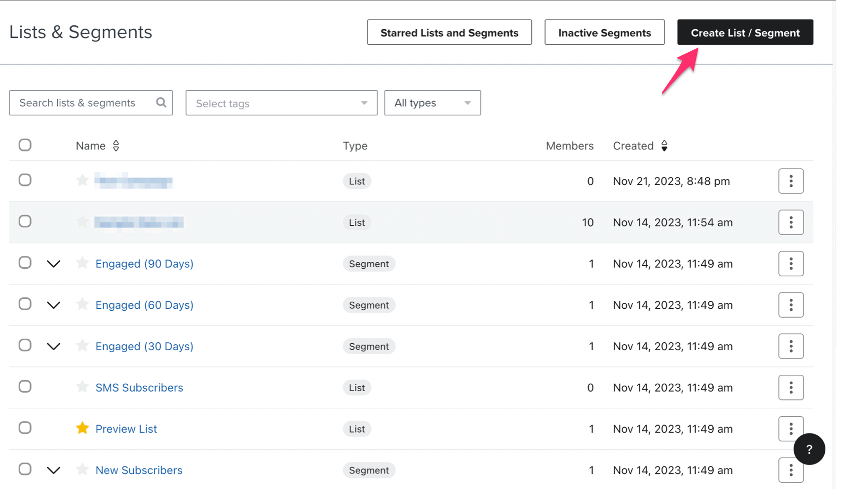Open the Select tags dropdown
Image resolution: width=848 pixels, height=504 pixels.
281,103
